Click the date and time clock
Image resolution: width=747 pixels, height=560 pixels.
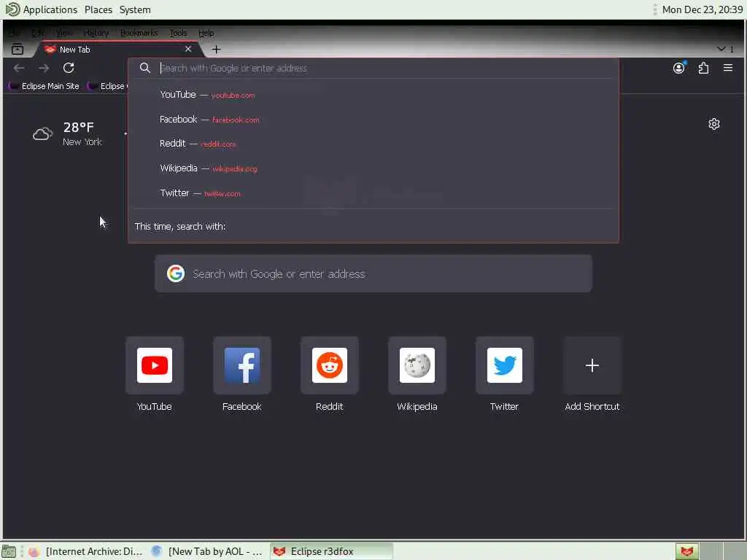703,9
